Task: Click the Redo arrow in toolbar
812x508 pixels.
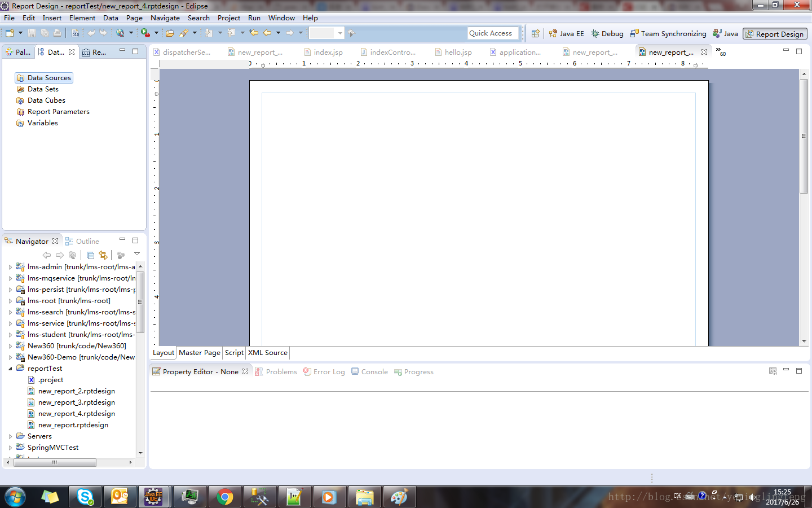Action: click(103, 33)
